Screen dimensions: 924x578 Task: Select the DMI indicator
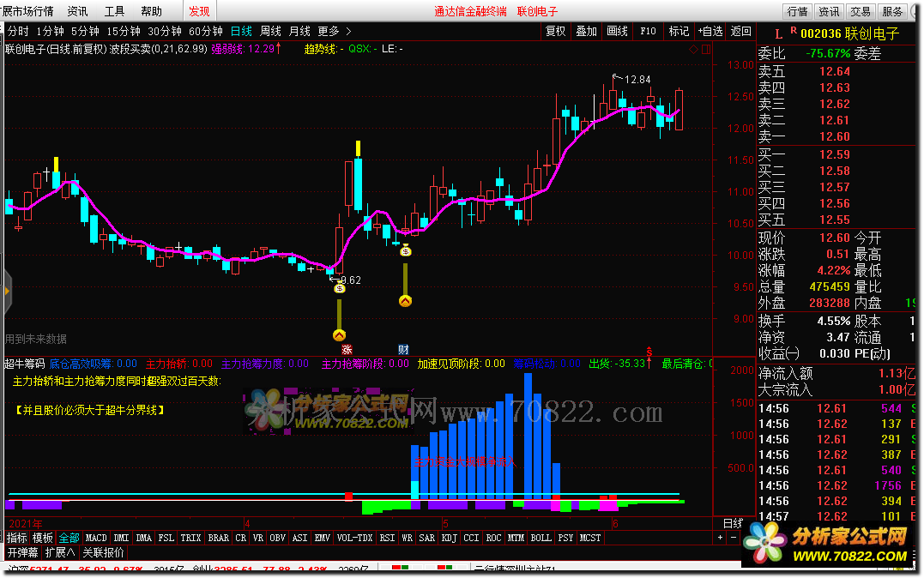point(121,538)
